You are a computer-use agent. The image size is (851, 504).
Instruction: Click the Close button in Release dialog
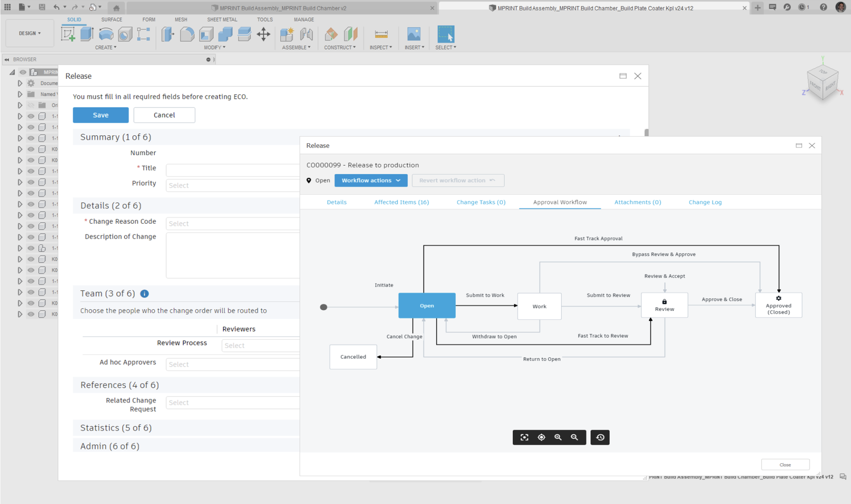[x=785, y=465]
